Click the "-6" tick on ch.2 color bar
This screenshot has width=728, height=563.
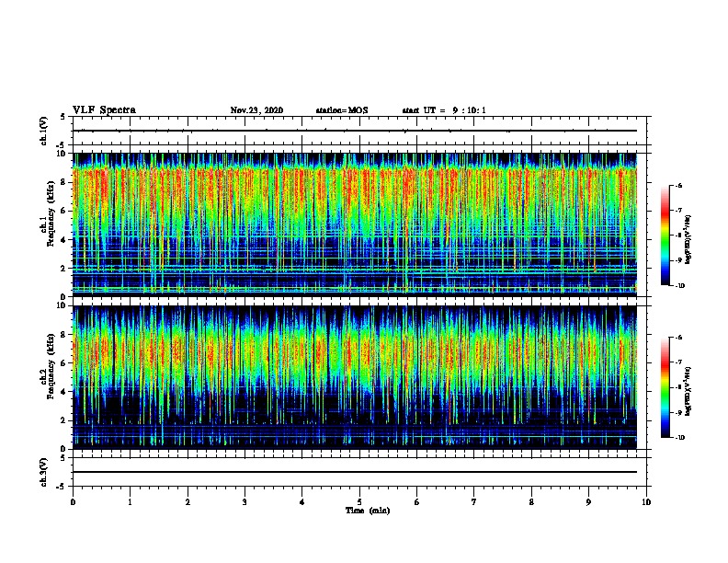point(679,338)
